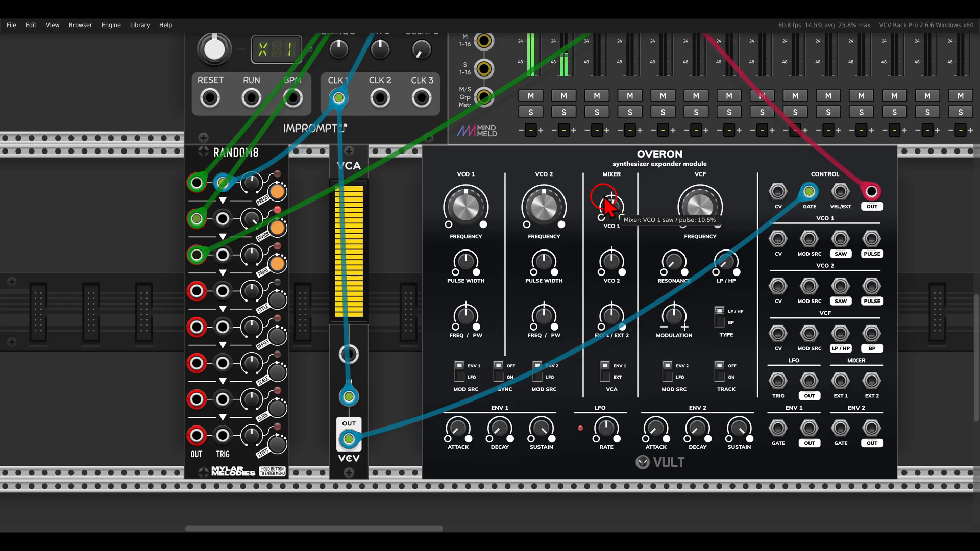Click the Overon LFO OUT jack
Image resolution: width=980 pixels, height=551 pixels.
click(x=809, y=381)
